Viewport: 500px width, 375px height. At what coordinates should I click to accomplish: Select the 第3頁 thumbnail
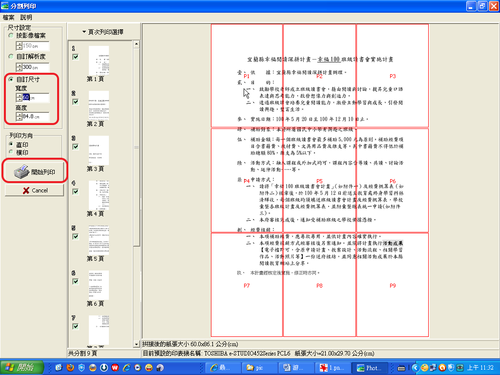(x=99, y=150)
